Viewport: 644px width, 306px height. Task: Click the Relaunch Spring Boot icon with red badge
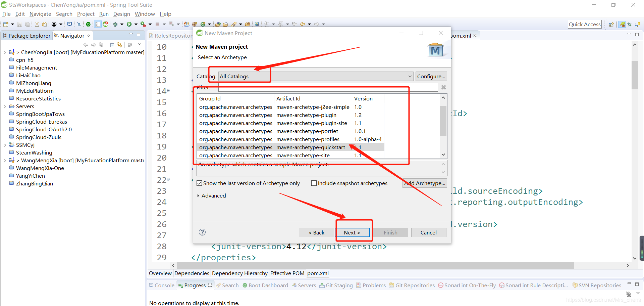point(105,24)
